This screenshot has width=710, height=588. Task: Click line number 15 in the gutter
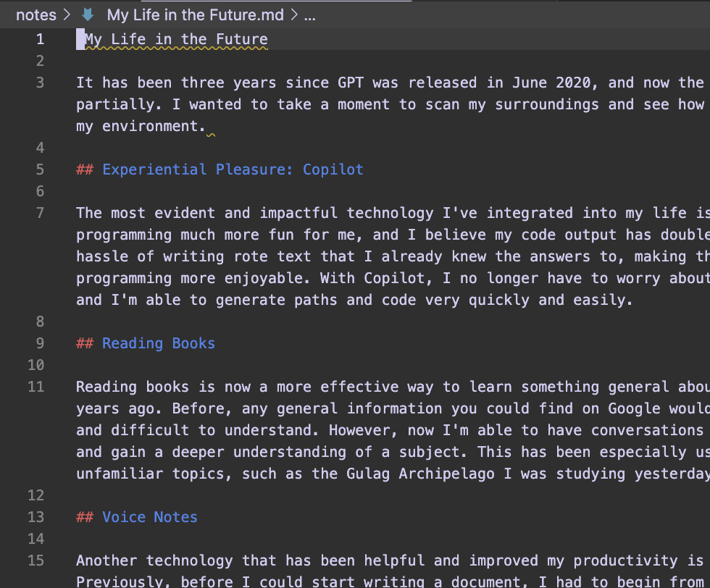[36, 560]
